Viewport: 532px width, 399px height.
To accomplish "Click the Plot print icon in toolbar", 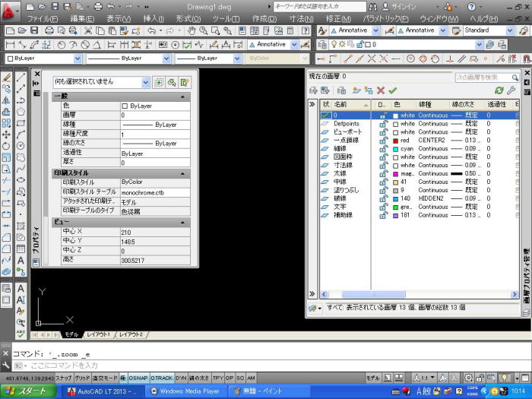I will coord(49,31).
